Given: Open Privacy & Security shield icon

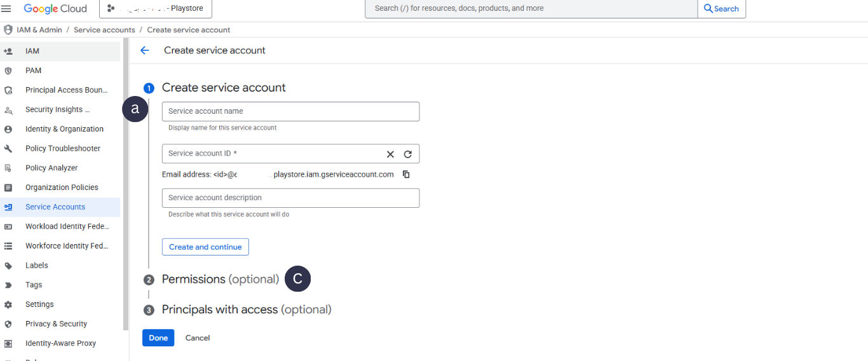Looking at the screenshot, I should 8,324.
